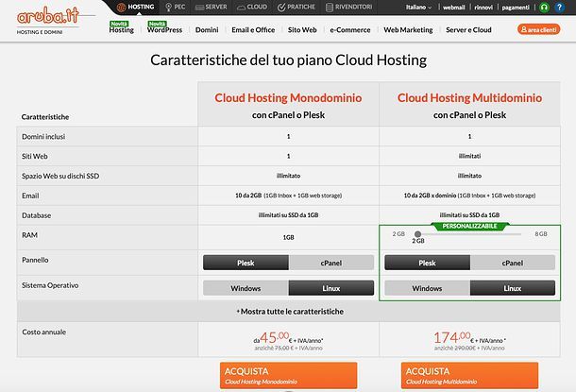Expand Mostra tutte le caratteristiche

290,311
